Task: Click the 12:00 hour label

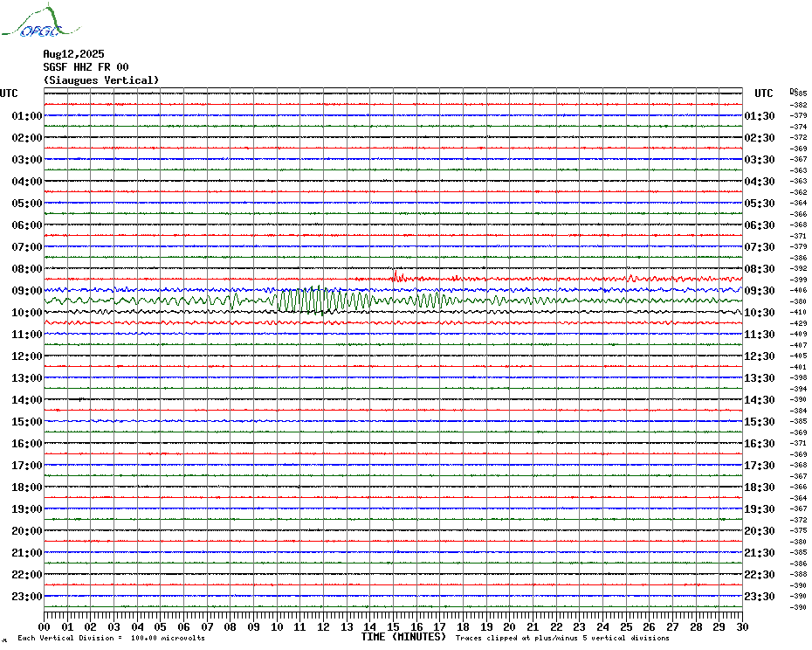Action: tap(27, 356)
